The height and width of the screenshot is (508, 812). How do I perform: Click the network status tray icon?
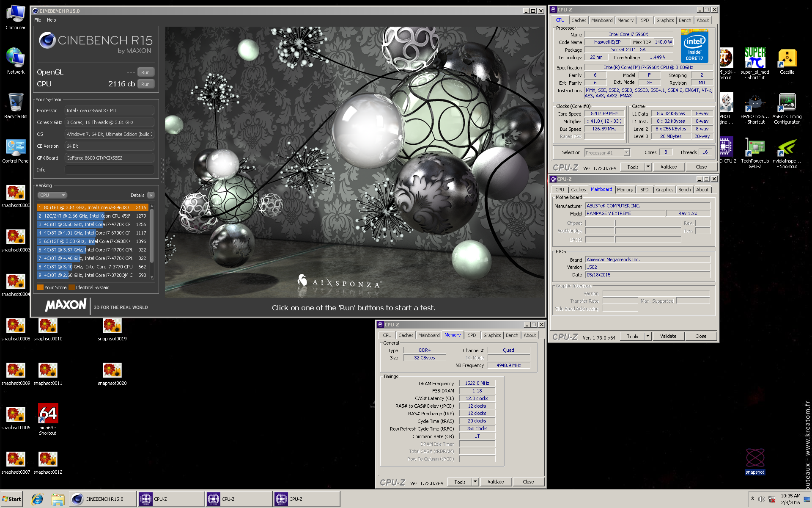click(772, 499)
